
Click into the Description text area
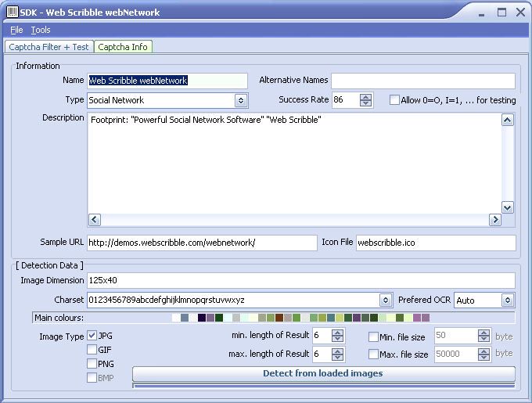click(x=294, y=164)
